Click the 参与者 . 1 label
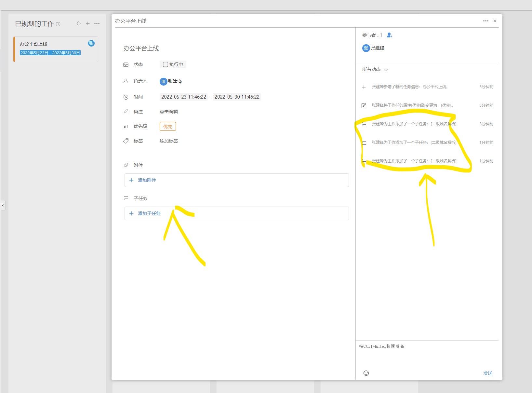Viewport: 532px width, 393px height. click(372, 35)
